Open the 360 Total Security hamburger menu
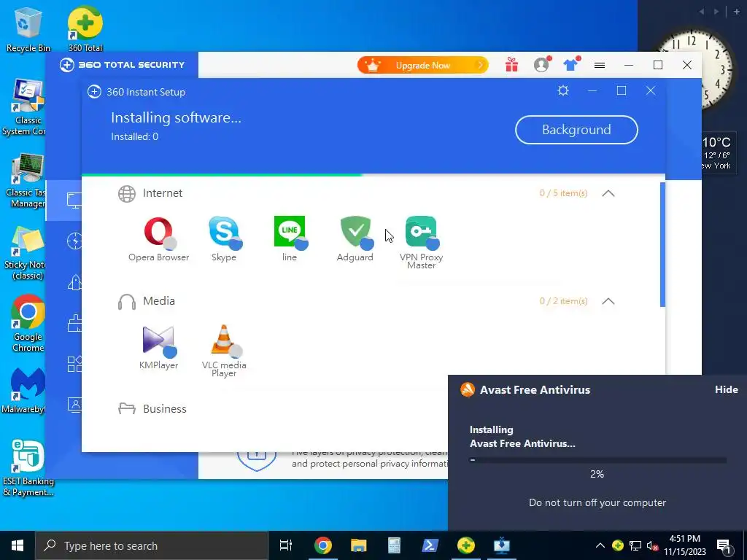The height and width of the screenshot is (560, 747). [x=600, y=65]
